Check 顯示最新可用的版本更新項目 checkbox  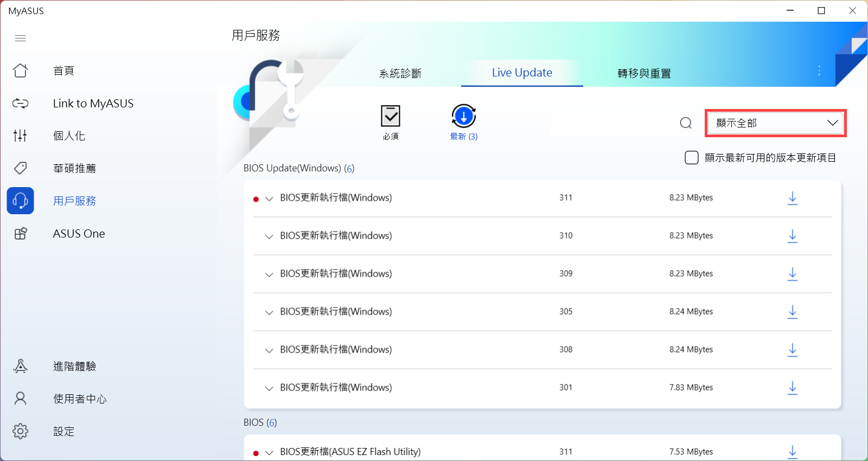[691, 158]
